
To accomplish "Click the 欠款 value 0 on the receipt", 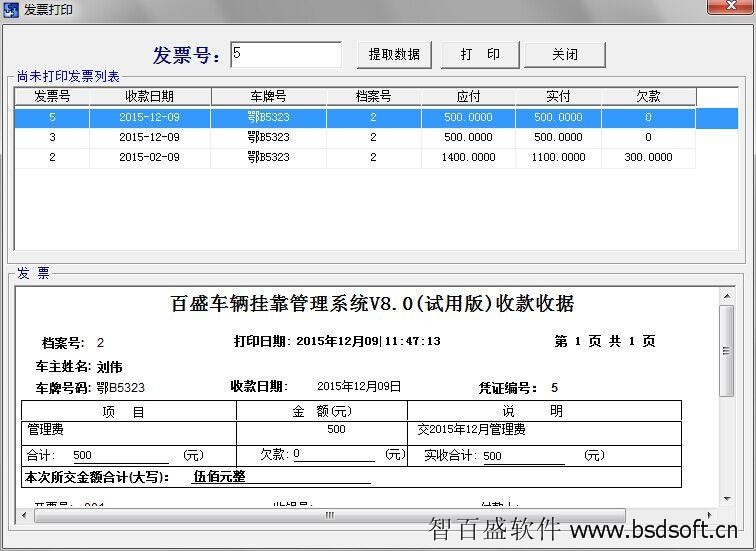I will pyautogui.click(x=297, y=454).
